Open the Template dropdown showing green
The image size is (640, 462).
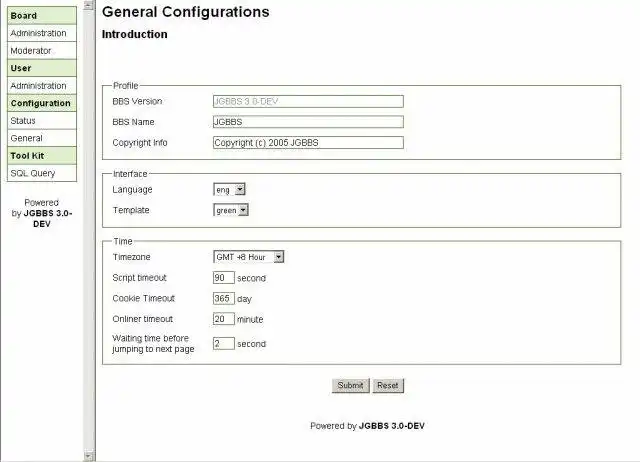pyautogui.click(x=231, y=210)
